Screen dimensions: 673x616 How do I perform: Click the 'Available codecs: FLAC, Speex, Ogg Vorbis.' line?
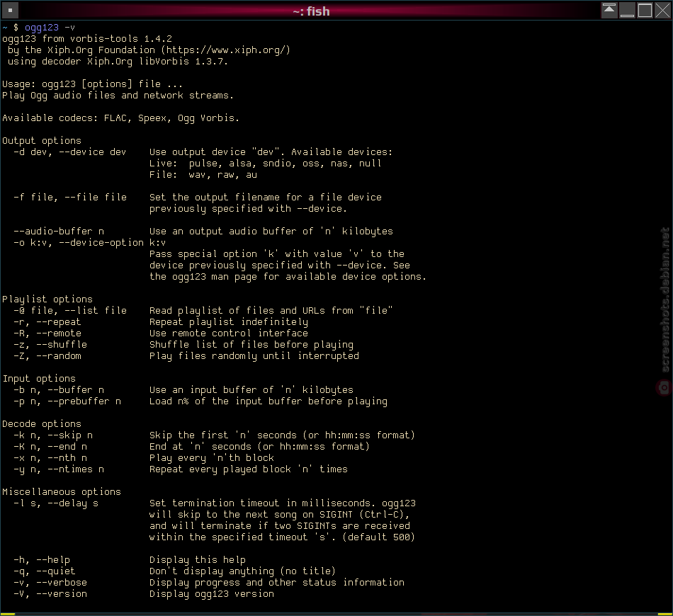coord(120,118)
